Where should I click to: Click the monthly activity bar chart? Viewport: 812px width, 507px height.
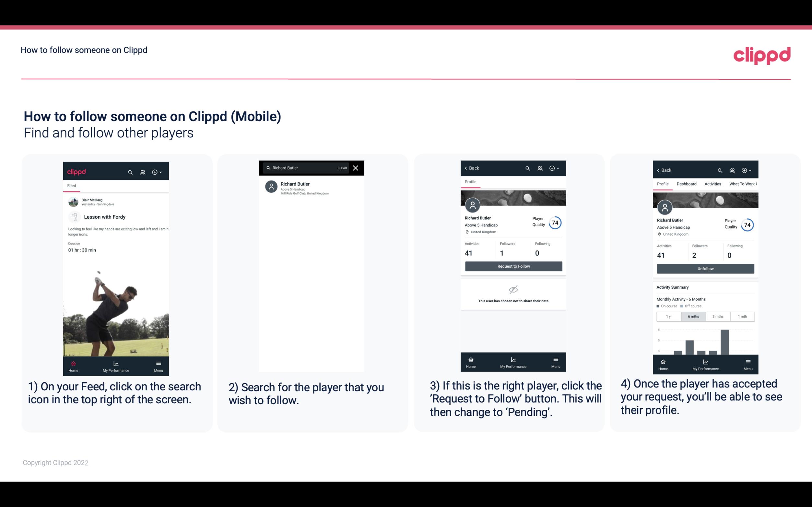pos(704,342)
